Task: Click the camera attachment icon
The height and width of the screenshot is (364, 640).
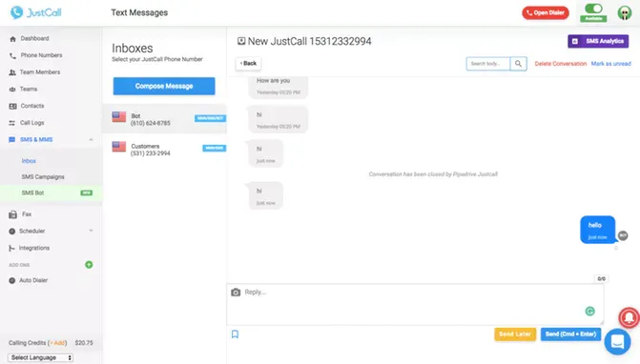Action: click(x=236, y=293)
